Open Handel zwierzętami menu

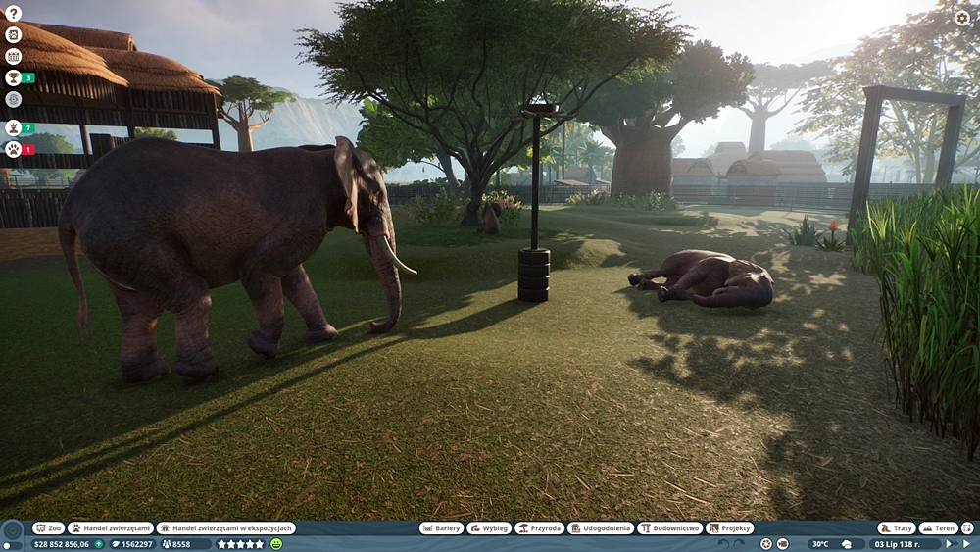(x=111, y=528)
